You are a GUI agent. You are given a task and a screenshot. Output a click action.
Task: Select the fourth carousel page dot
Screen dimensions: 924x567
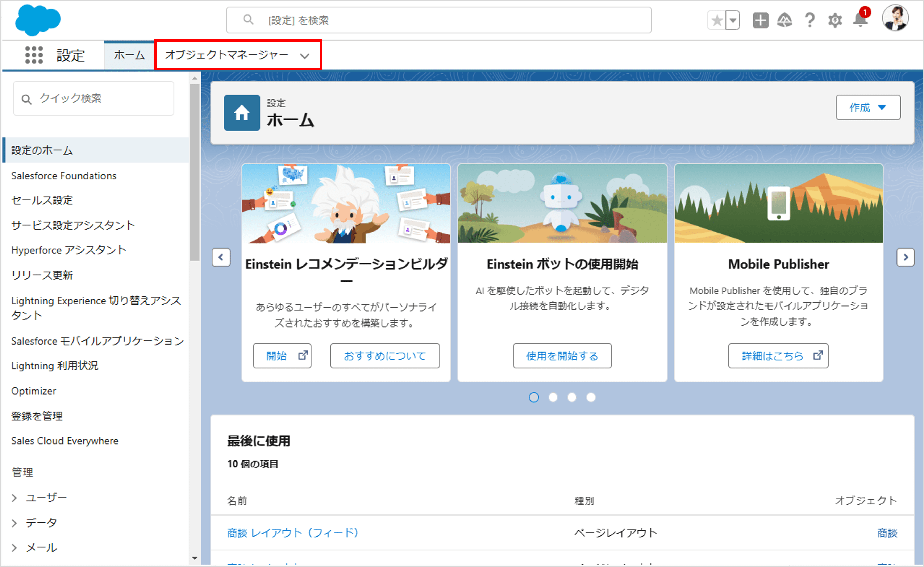pos(591,397)
